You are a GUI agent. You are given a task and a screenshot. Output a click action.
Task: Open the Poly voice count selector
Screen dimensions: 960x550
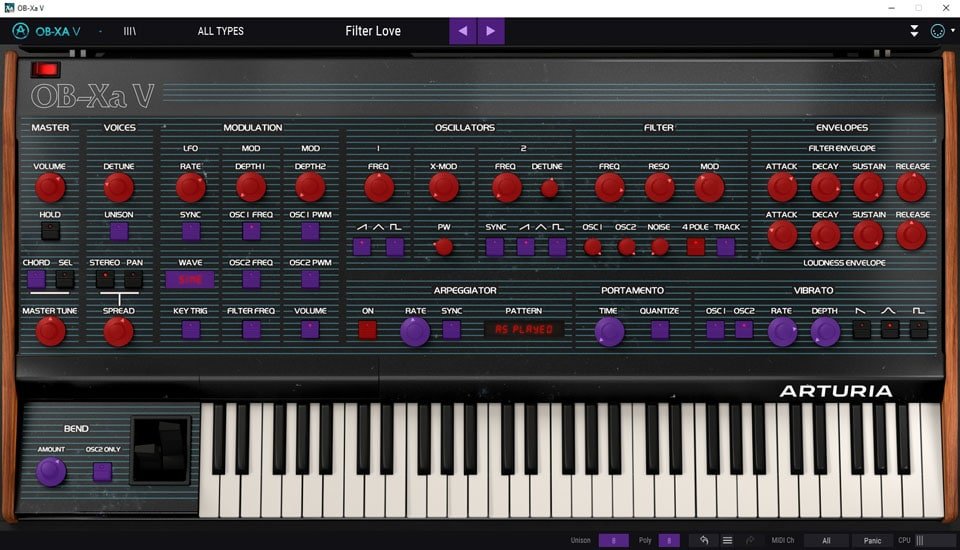669,540
